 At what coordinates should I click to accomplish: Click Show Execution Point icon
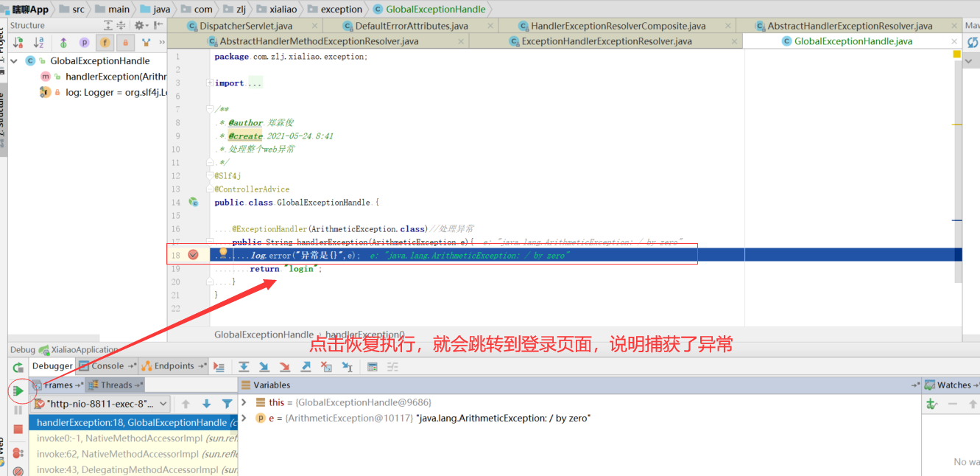click(x=219, y=366)
